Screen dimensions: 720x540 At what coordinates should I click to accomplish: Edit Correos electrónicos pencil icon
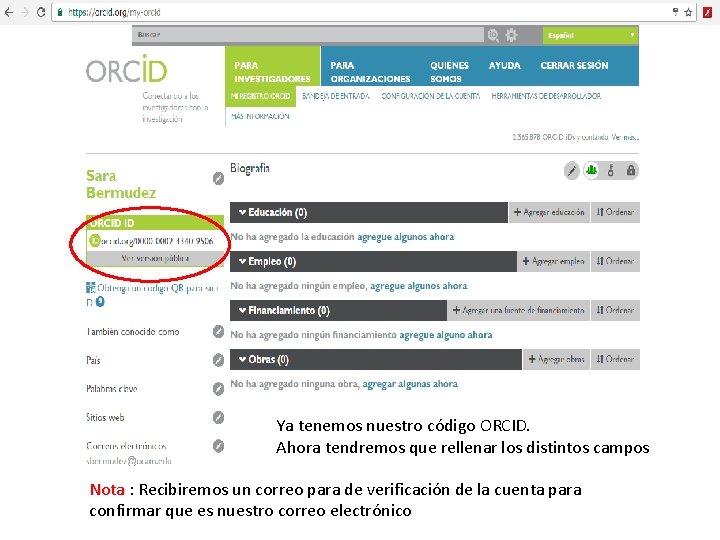tap(219, 446)
